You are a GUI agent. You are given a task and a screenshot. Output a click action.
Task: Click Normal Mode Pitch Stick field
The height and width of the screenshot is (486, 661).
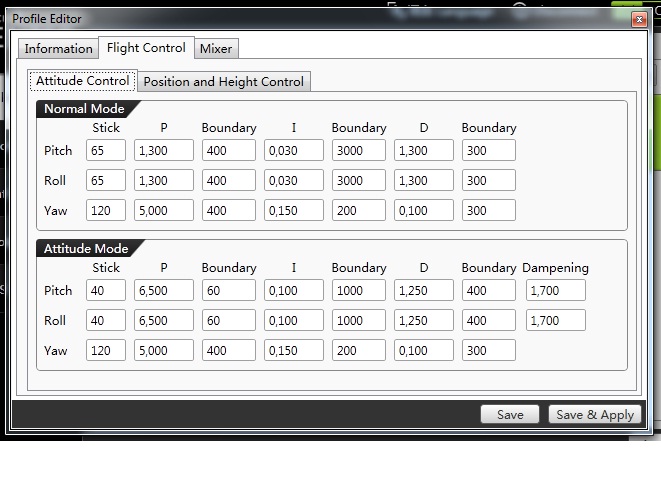pyautogui.click(x=106, y=150)
